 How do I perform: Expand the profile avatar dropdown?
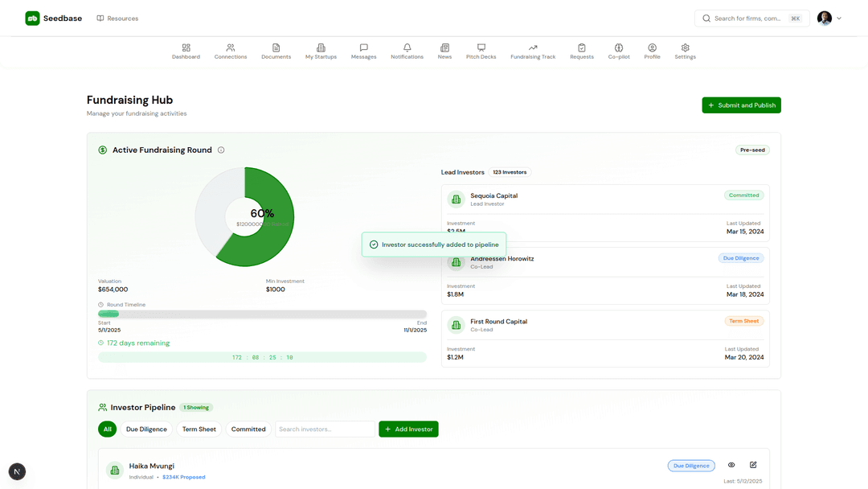(x=828, y=18)
